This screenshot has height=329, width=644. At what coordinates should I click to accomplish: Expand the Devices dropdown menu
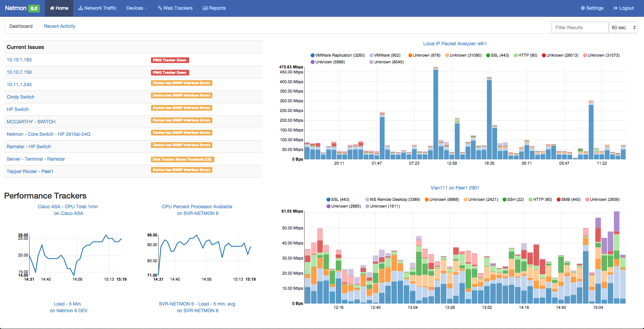[x=137, y=8]
